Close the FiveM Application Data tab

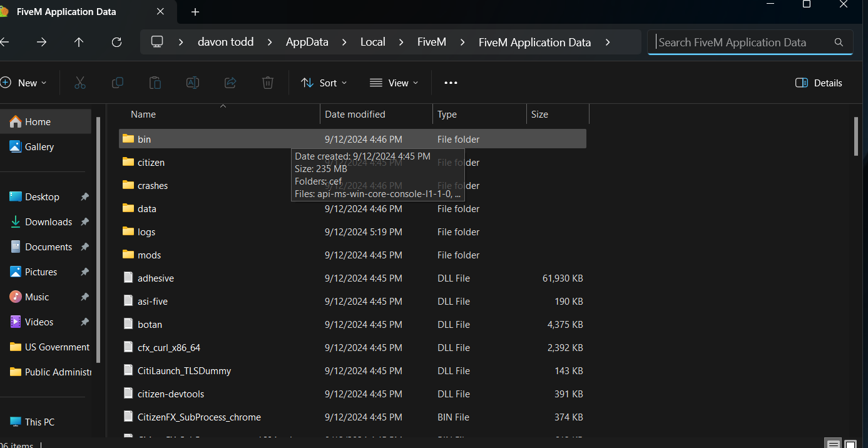160,11
